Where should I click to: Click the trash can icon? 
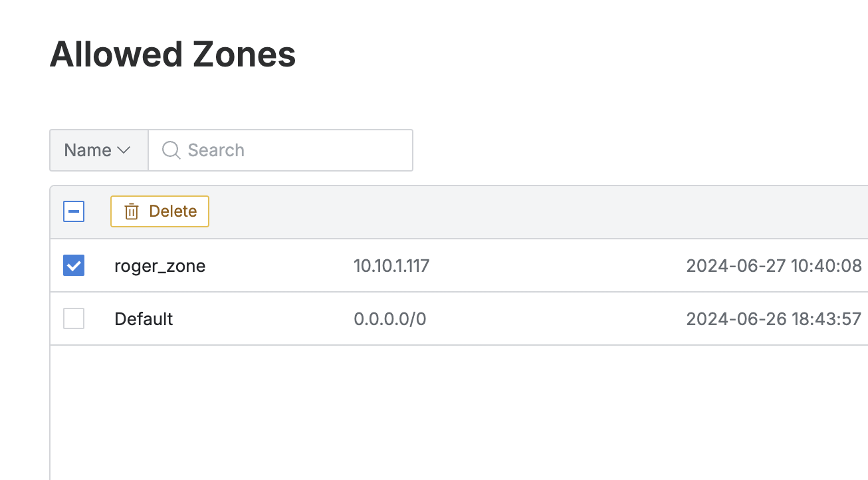132,211
